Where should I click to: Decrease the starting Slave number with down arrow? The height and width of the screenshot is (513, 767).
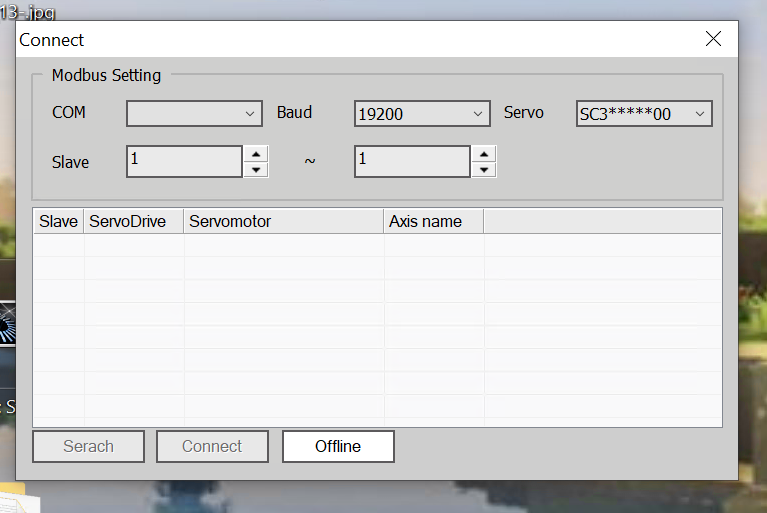[x=256, y=169]
